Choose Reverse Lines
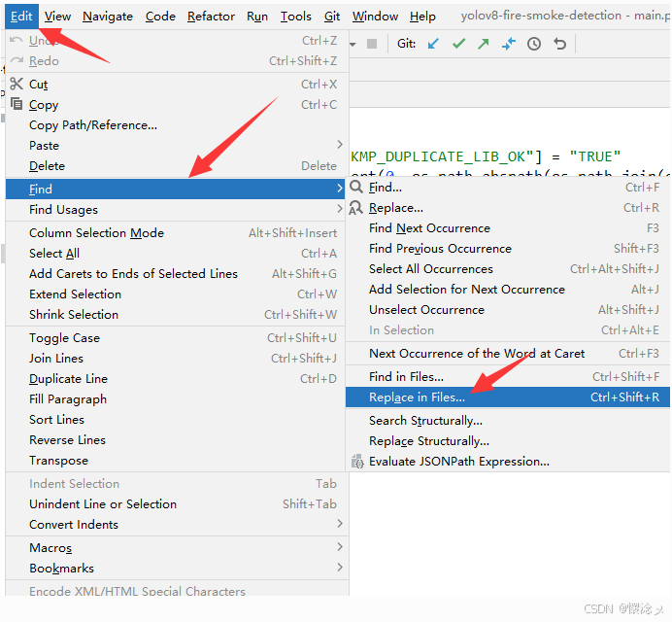 click(176, 440)
